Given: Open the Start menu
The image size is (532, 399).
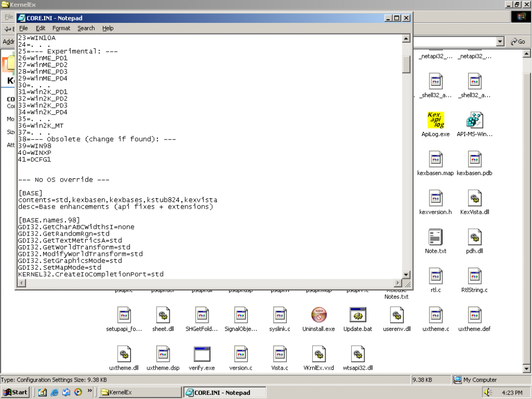Looking at the screenshot, I should click(15, 393).
